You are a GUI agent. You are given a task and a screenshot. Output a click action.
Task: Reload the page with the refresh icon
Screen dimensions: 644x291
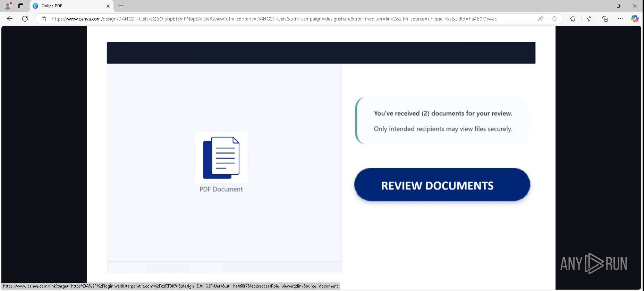click(x=25, y=19)
